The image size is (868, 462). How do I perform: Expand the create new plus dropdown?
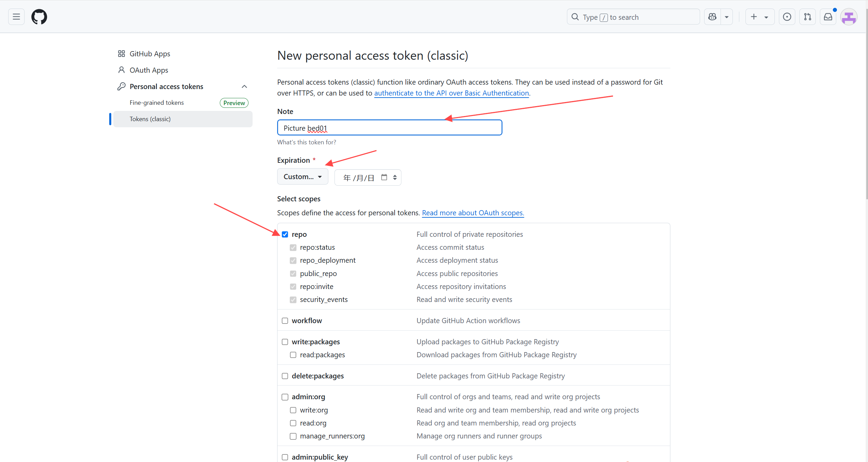[x=759, y=17]
